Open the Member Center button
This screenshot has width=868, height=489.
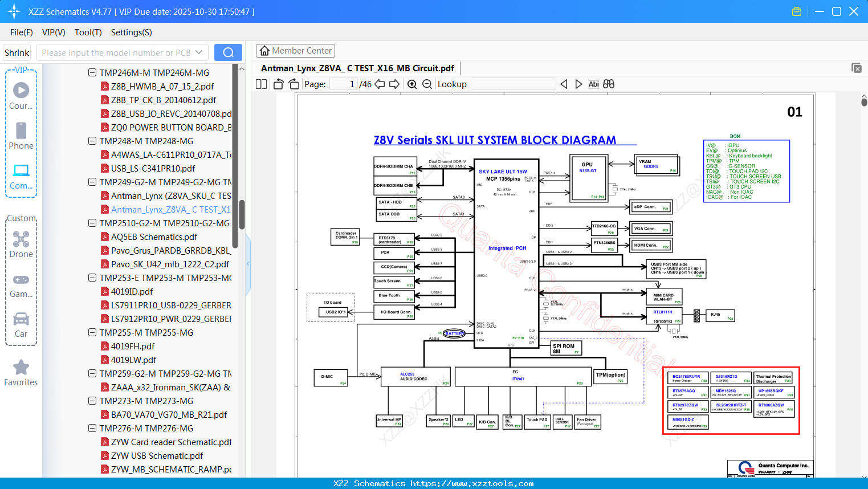[x=295, y=51]
